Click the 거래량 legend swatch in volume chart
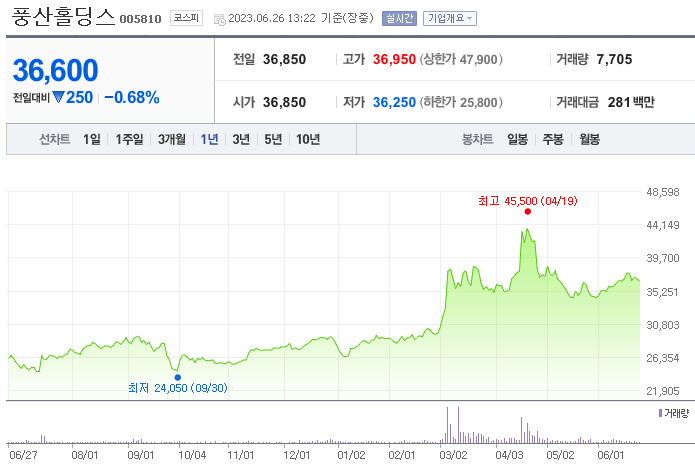Image resolution: width=695 pixels, height=473 pixels. [x=660, y=413]
